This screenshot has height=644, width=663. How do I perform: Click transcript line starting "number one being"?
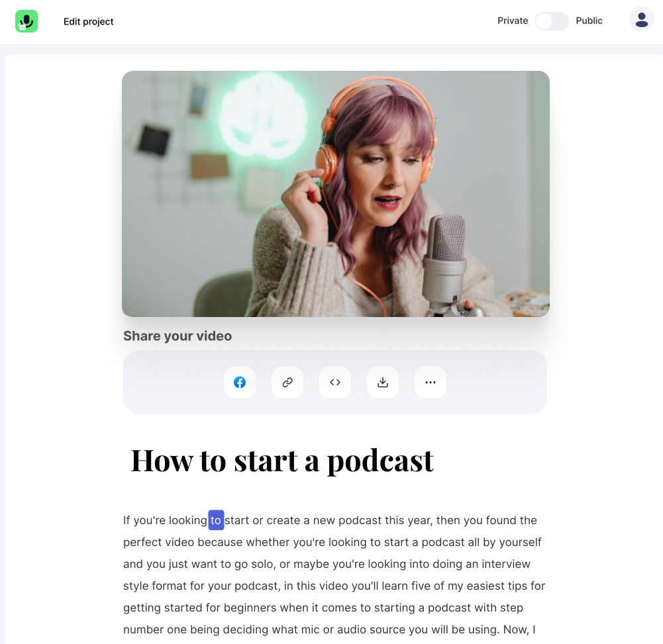pos(329,629)
